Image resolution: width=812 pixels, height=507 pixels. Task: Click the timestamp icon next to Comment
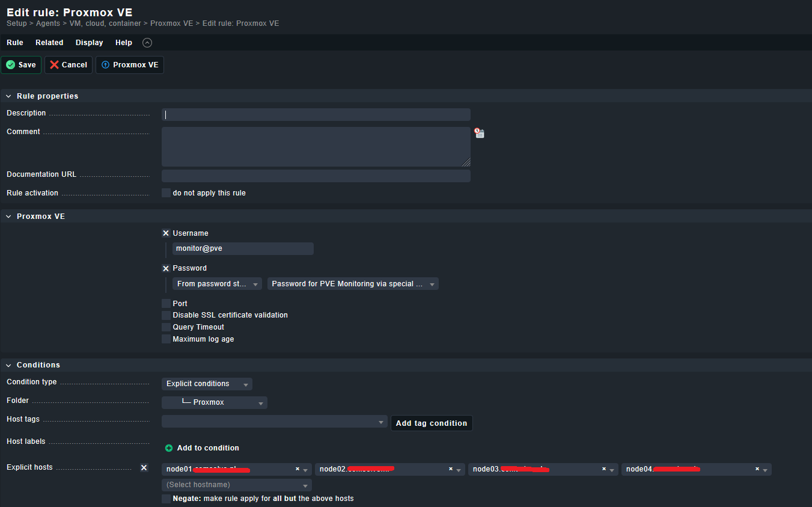tap(479, 133)
